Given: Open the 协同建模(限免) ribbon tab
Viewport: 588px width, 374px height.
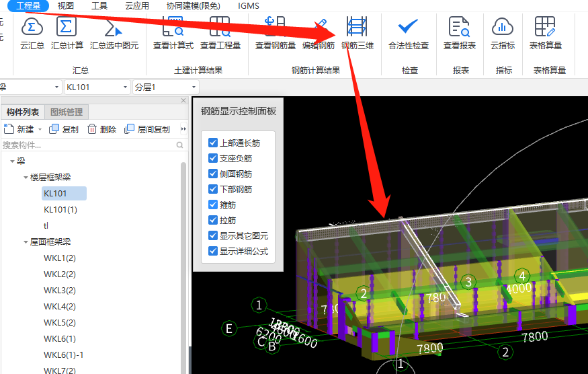Looking at the screenshot, I should (x=194, y=5).
